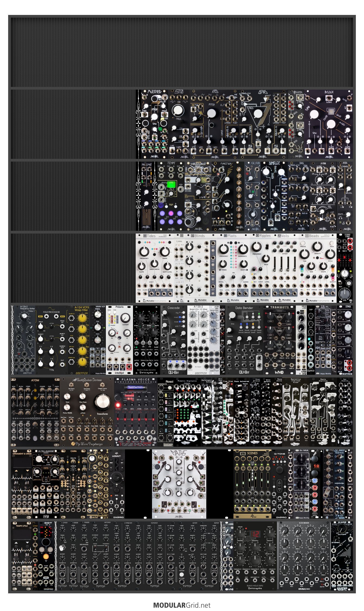The width and height of the screenshot is (364, 611).
Task: Open the XPO stereo oscillator module
Action: point(214,124)
